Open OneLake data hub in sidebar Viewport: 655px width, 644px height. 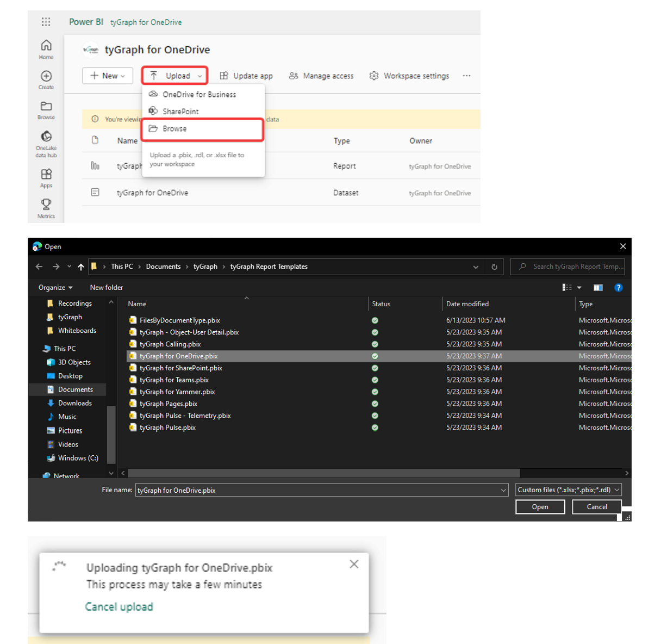tap(46, 144)
